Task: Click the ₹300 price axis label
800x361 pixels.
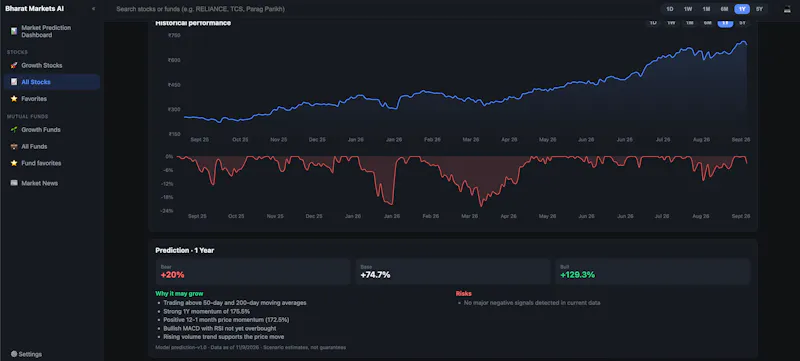Action: (174, 110)
